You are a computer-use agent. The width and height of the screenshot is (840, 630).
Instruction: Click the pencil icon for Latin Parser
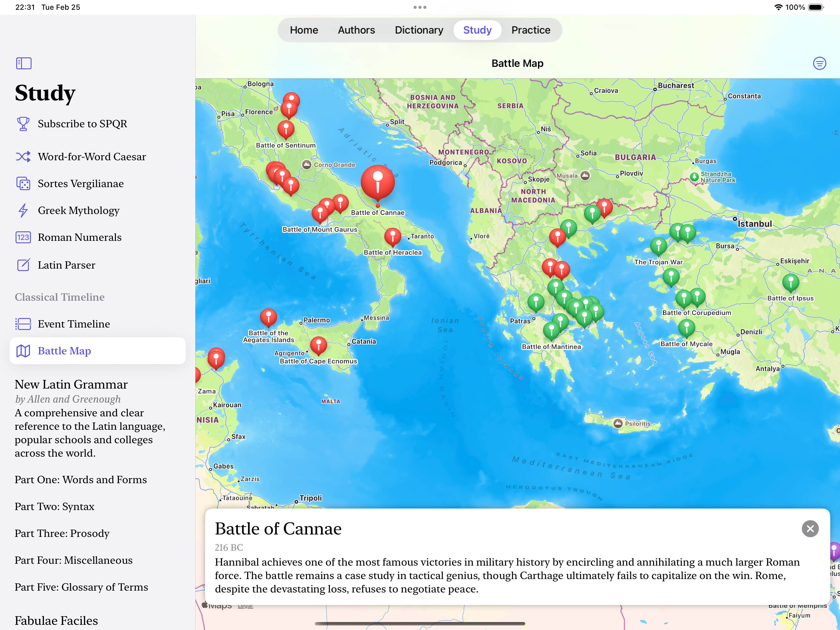coord(23,265)
